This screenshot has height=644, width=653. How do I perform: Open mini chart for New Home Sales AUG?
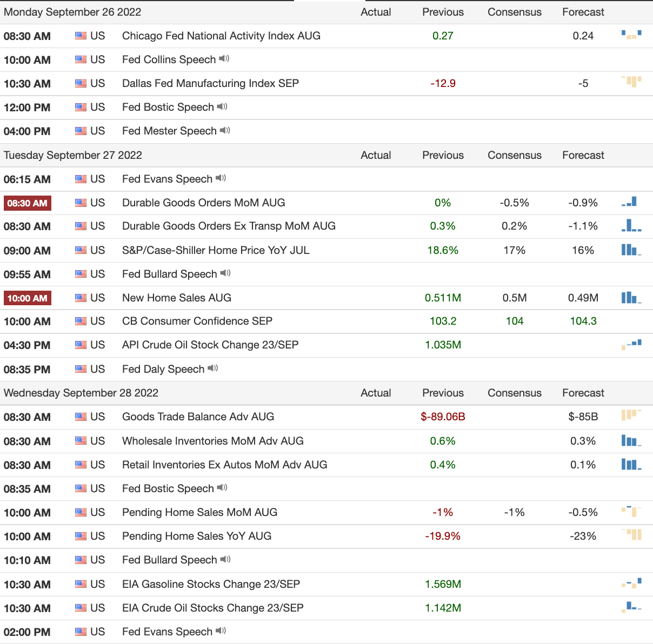(631, 297)
